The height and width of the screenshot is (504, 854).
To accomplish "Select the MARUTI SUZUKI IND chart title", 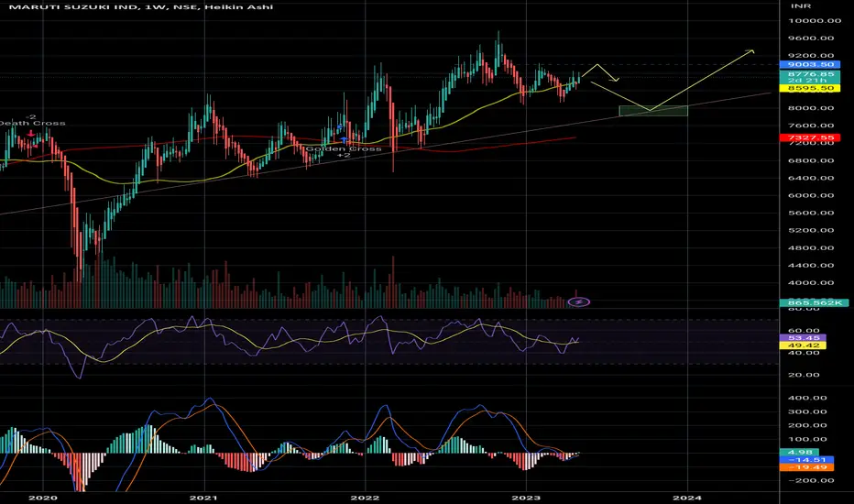I will coord(141,6).
